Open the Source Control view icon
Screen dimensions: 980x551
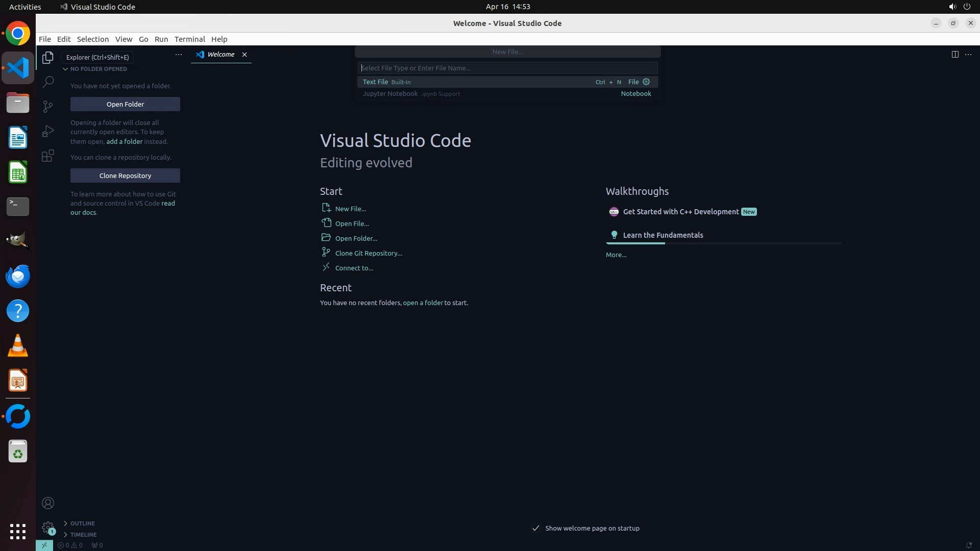[x=48, y=106]
